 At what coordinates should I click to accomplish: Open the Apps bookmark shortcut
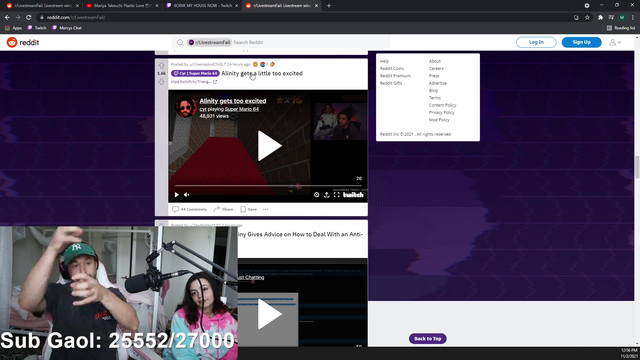(13, 28)
